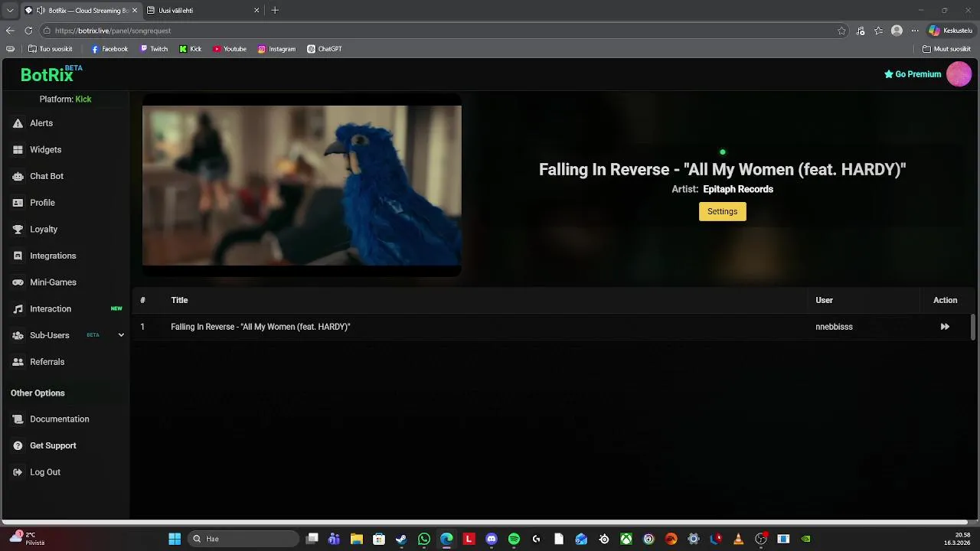Open Documentation link
The width and height of the screenshot is (980, 551).
[x=59, y=419]
